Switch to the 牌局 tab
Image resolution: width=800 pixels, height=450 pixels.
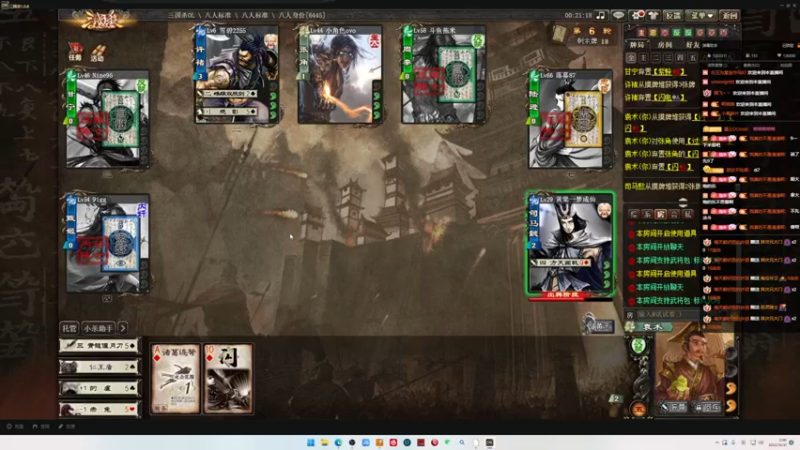[637, 45]
